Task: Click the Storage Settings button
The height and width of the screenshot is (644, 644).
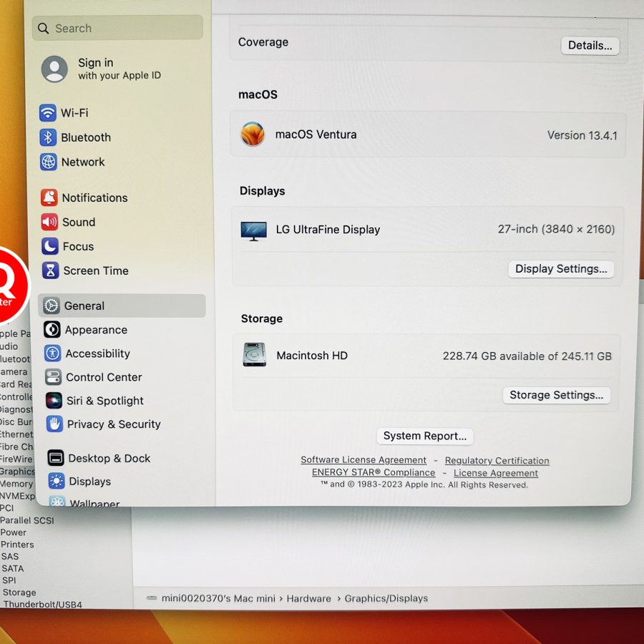Action: coord(556,395)
